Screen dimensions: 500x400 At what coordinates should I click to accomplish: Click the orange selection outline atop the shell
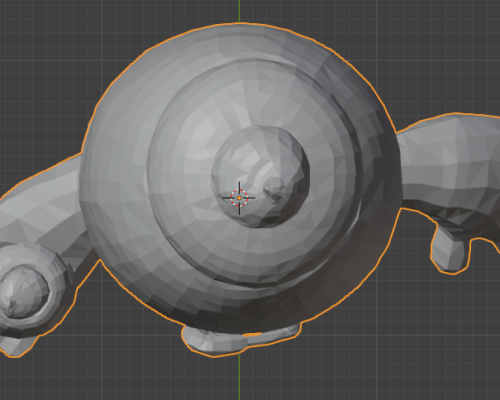click(x=239, y=23)
